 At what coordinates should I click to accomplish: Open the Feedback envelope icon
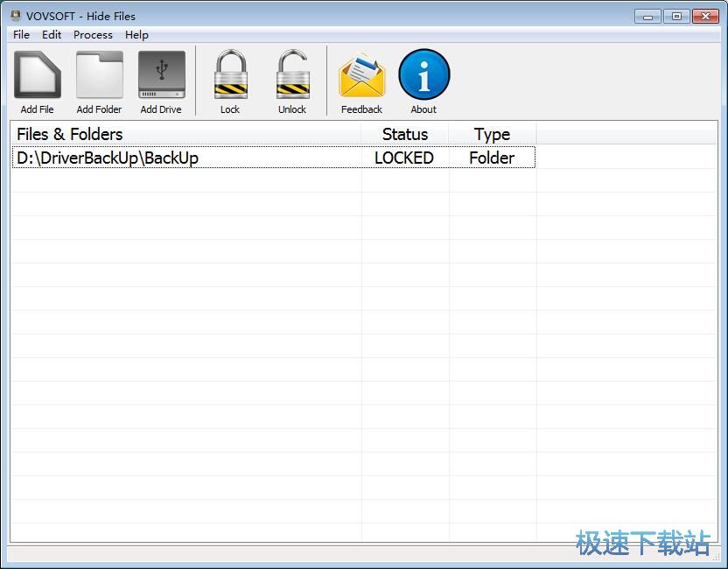361,75
